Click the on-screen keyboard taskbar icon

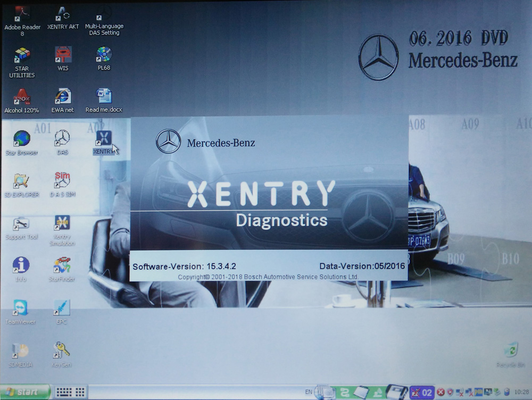point(63,393)
